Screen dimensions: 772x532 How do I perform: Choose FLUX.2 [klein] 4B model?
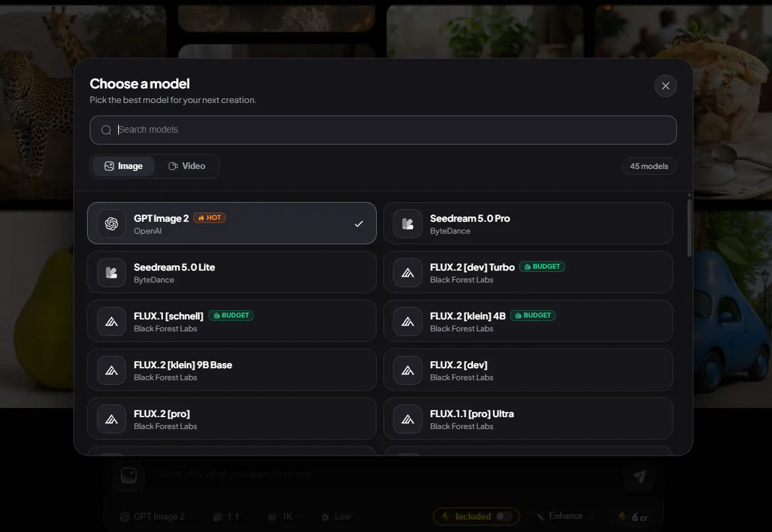point(528,321)
